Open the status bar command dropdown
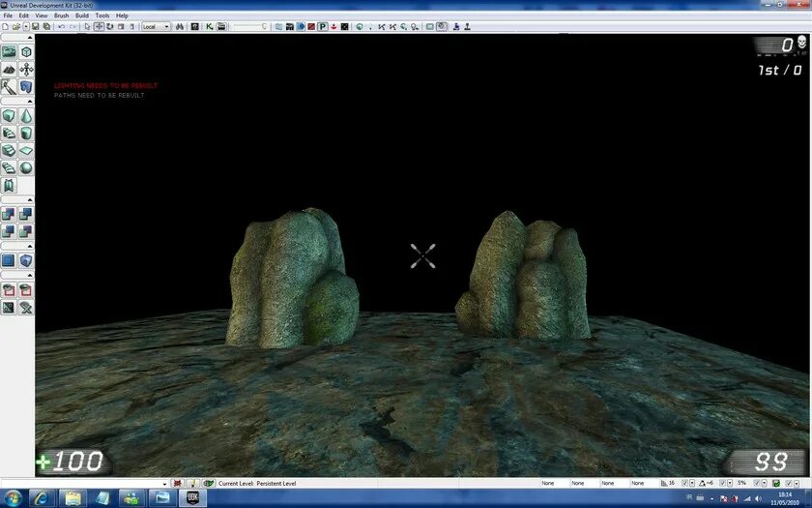The width and height of the screenshot is (812, 508). point(164,484)
